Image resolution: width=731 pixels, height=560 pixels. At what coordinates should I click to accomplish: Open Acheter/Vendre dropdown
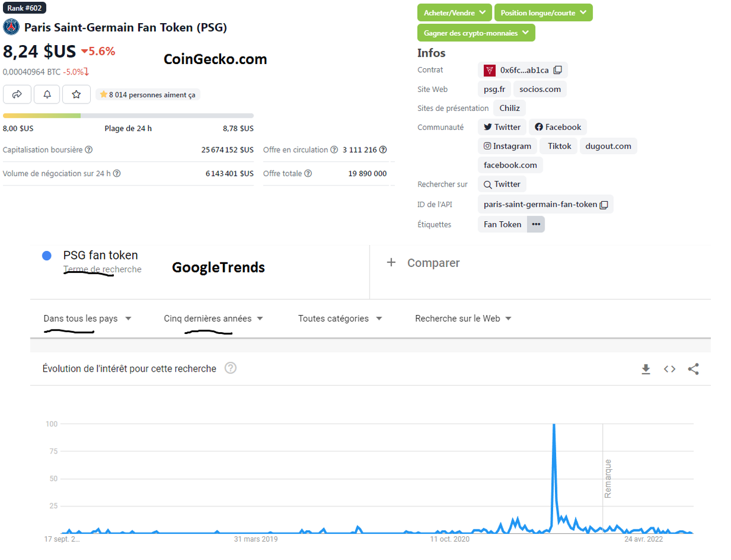(x=454, y=12)
